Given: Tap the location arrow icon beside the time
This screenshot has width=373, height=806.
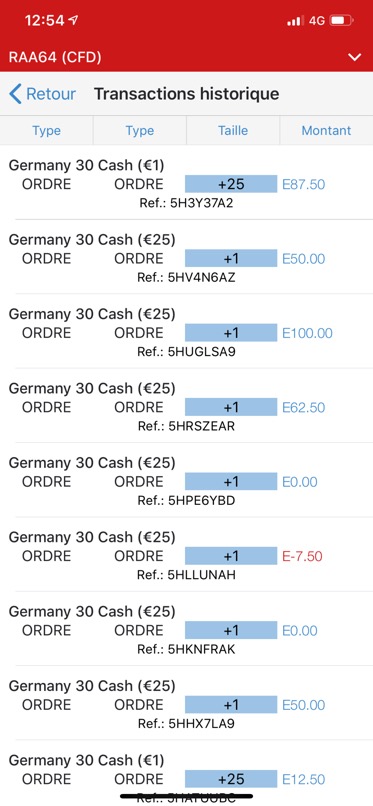Looking at the screenshot, I should pyautogui.click(x=73, y=20).
